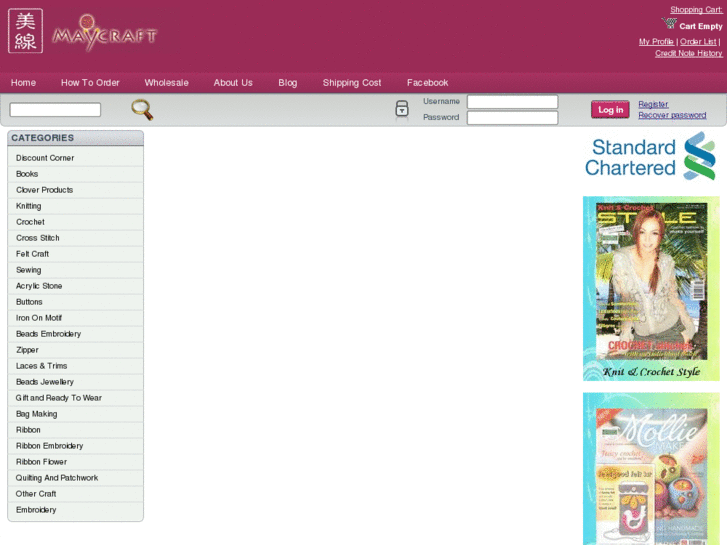Click the Cart Empty status text
The width and height of the screenshot is (727, 545).
701,26
